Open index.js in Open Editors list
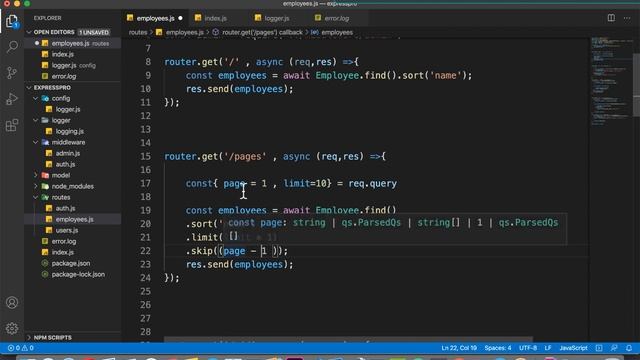Screen dimensions: 640x360 pos(73,54)
